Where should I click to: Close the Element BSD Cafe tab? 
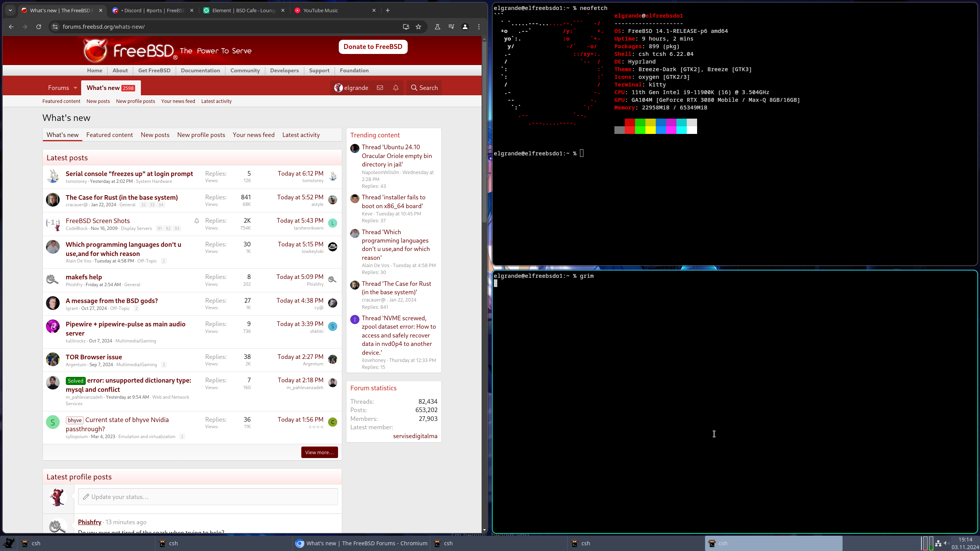(283, 10)
